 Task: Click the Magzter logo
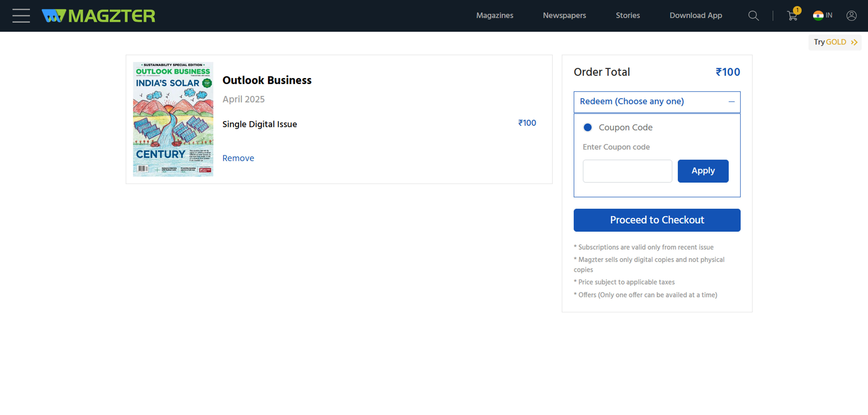coord(98,16)
